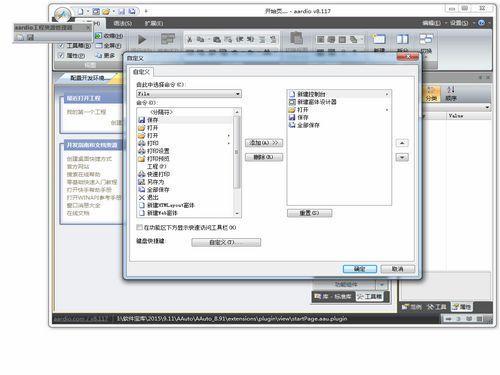Click the command list vertical scrollbar
The width and height of the screenshot is (500, 375).
(x=237, y=163)
